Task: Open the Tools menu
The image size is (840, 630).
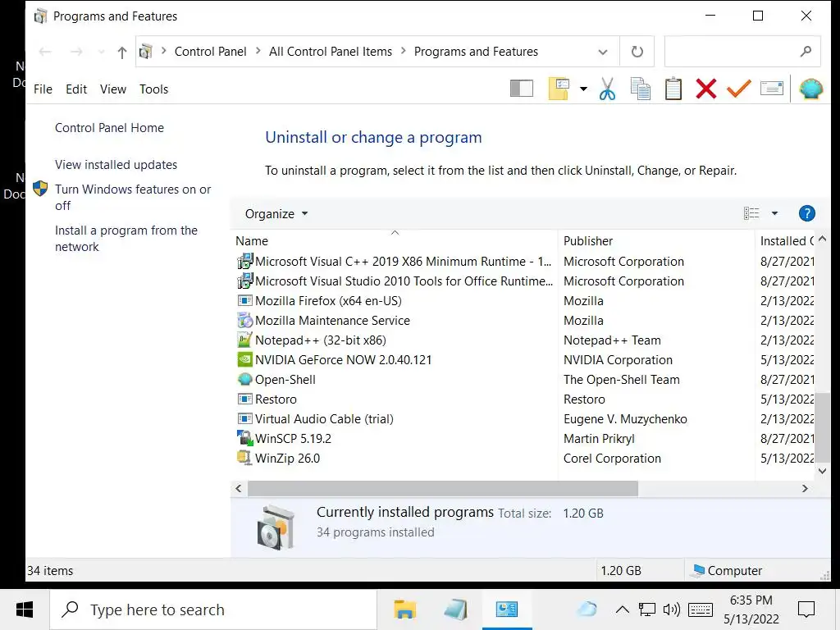Action: pyautogui.click(x=153, y=89)
